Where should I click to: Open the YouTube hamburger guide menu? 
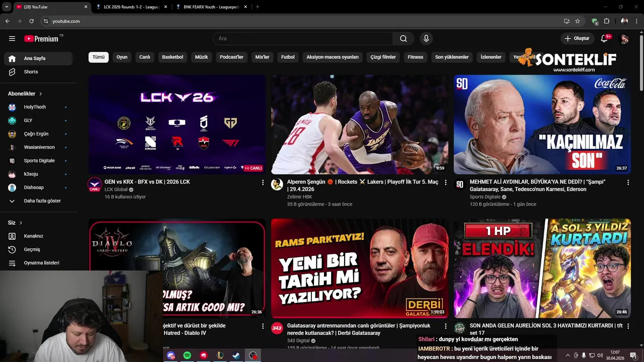coord(12,39)
